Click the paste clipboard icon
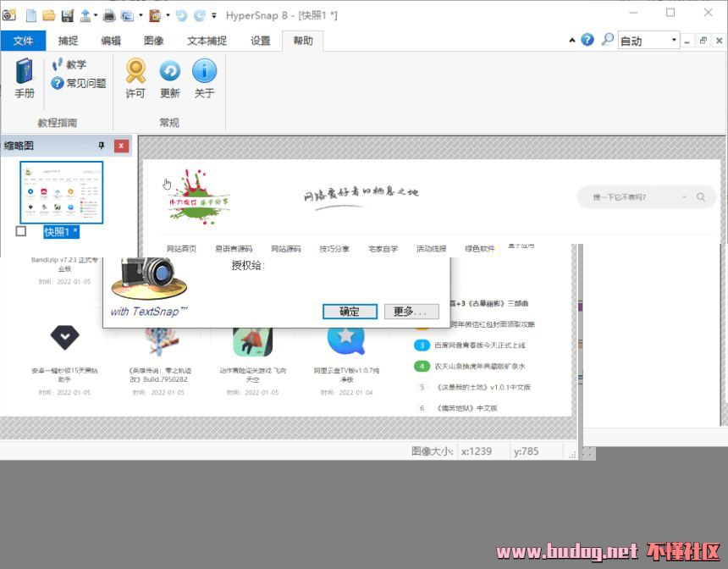 (x=155, y=16)
